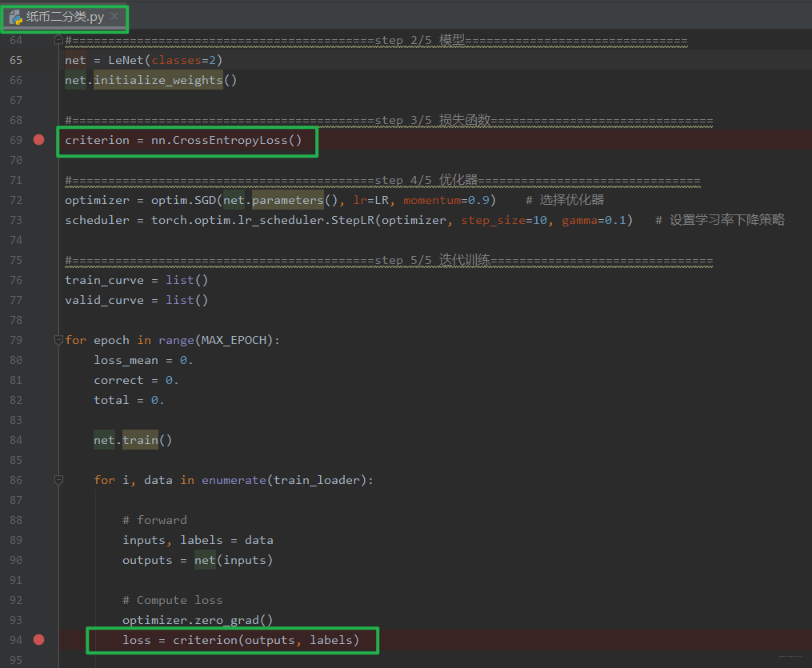Collapse the for epoch loop fold at line 79

click(x=59, y=340)
